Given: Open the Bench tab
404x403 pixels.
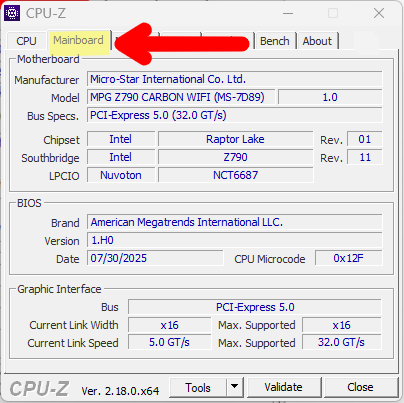Looking at the screenshot, I should [x=275, y=41].
